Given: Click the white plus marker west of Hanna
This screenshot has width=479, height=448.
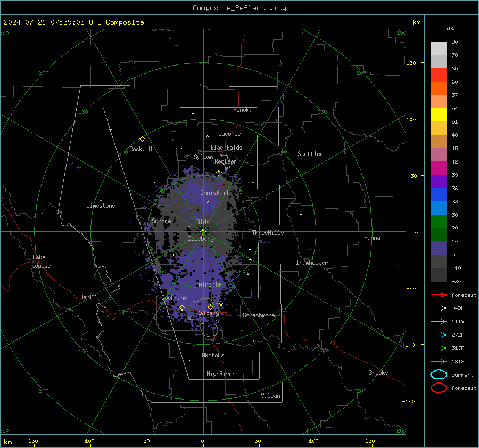Looking at the screenshot, I should [301, 214].
